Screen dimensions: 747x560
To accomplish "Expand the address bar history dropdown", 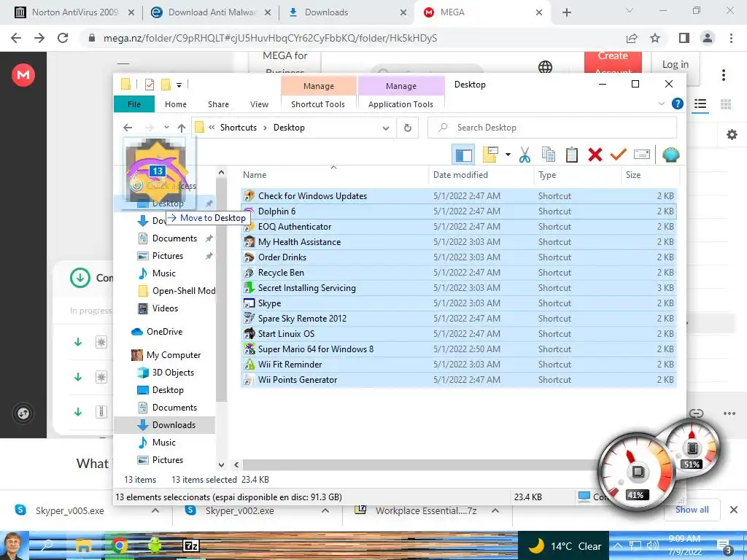I will (386, 128).
